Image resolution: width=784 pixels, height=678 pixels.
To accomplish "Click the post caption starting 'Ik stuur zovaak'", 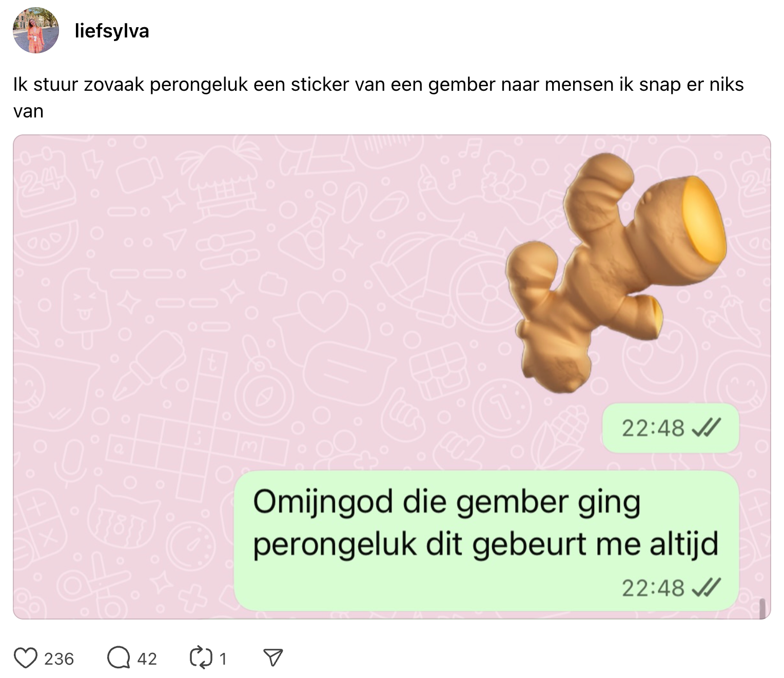I will 378,97.
